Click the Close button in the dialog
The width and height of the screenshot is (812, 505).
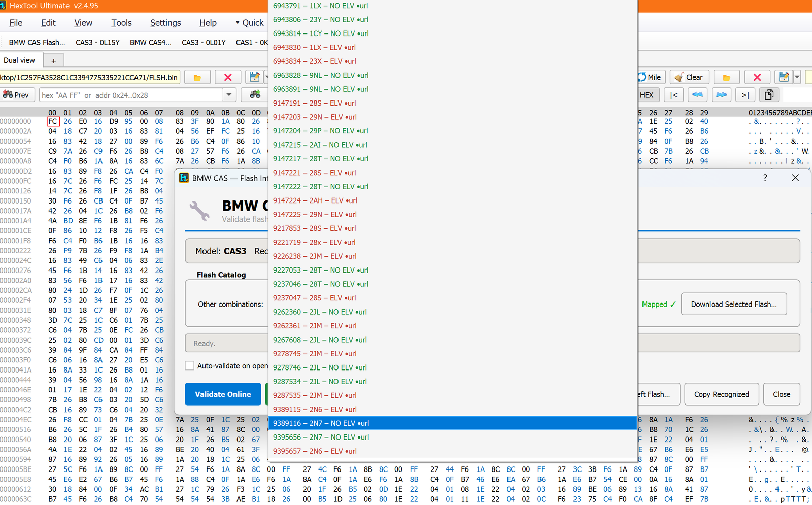(782, 394)
